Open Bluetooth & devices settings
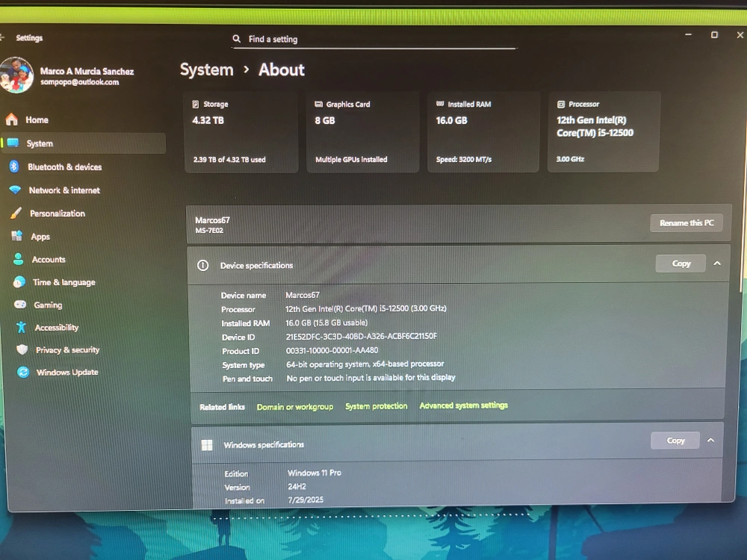747x560 pixels. tap(65, 167)
